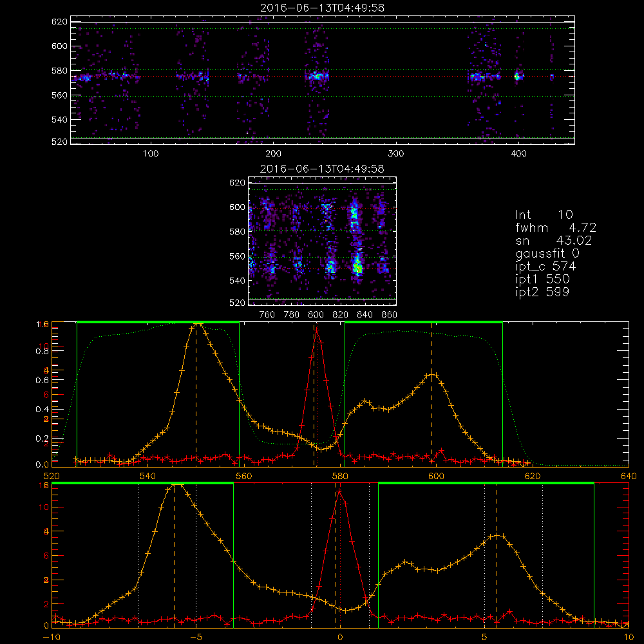
Task: Click the red peak apex in upper profile plot
Action: pyautogui.click(x=317, y=329)
